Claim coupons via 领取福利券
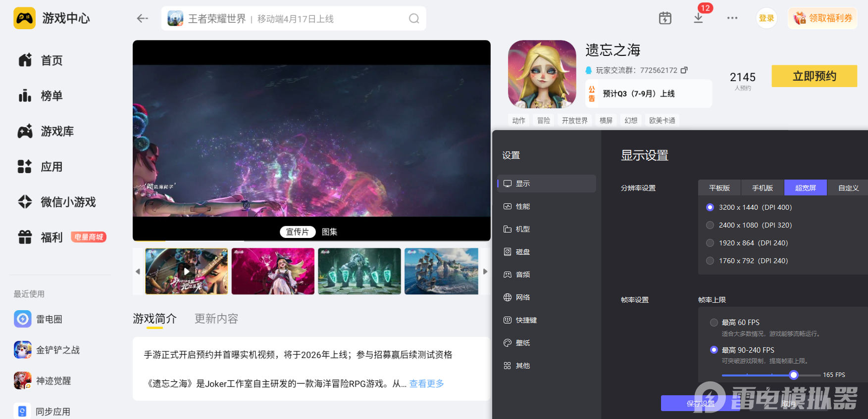 click(823, 18)
